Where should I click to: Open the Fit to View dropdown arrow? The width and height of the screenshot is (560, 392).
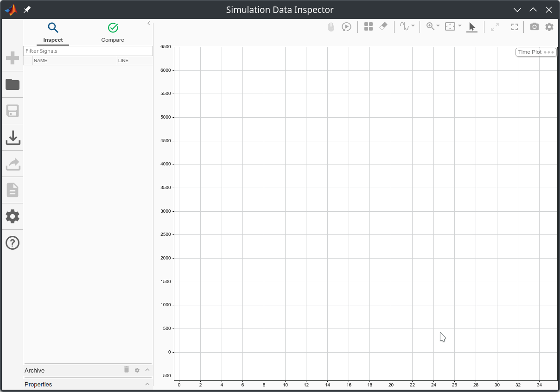(x=460, y=26)
